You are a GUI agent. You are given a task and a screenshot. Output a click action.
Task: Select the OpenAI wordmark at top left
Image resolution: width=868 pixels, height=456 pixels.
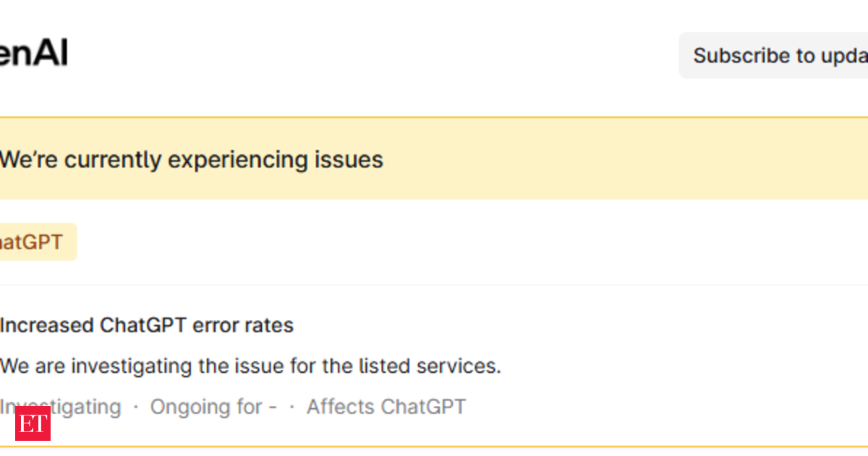point(33,51)
